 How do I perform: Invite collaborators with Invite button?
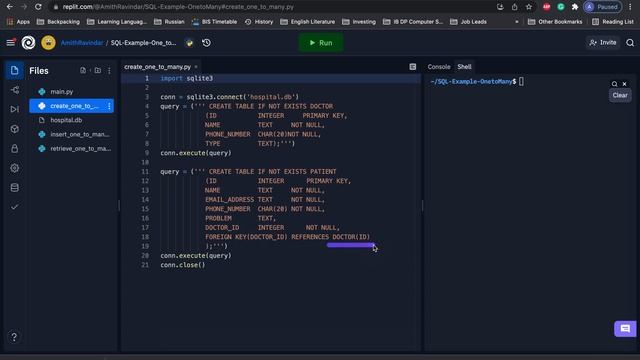coord(603,42)
